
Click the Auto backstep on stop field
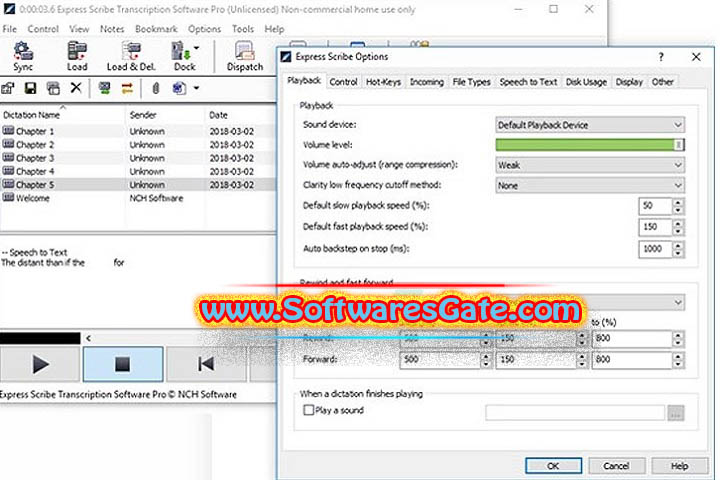pyautogui.click(x=655, y=249)
